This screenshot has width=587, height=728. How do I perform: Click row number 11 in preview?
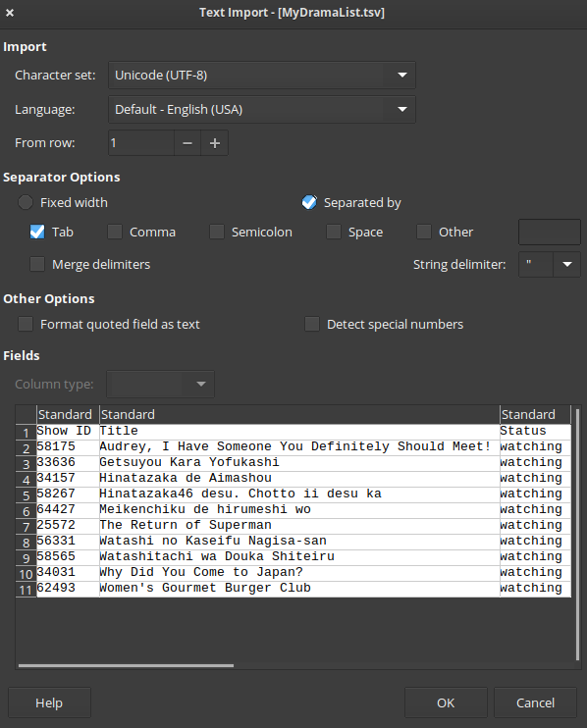click(x=26, y=590)
